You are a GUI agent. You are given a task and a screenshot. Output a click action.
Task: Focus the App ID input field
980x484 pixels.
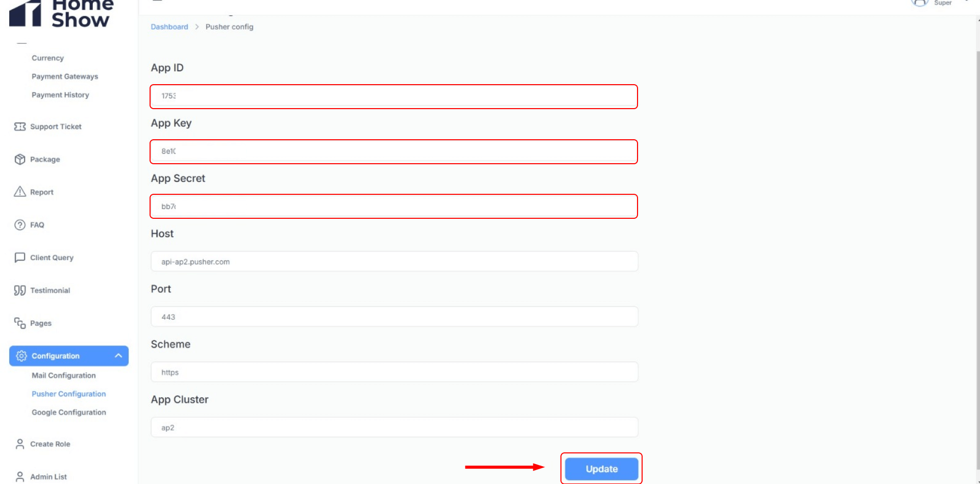coord(394,96)
